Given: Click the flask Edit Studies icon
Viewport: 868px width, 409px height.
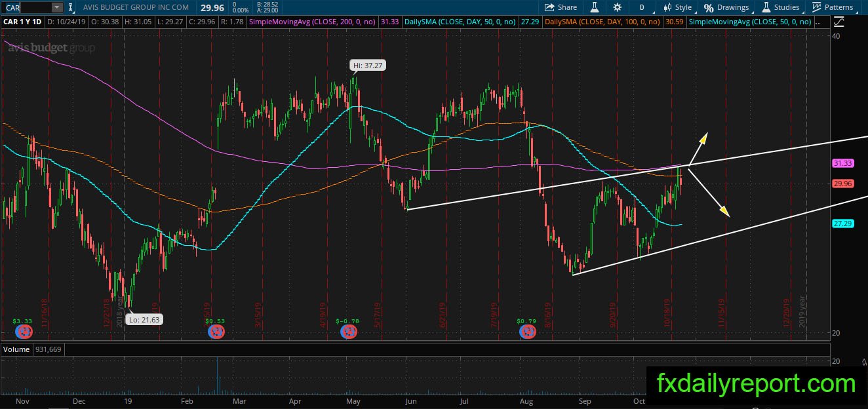Looking at the screenshot, I should 595,7.
